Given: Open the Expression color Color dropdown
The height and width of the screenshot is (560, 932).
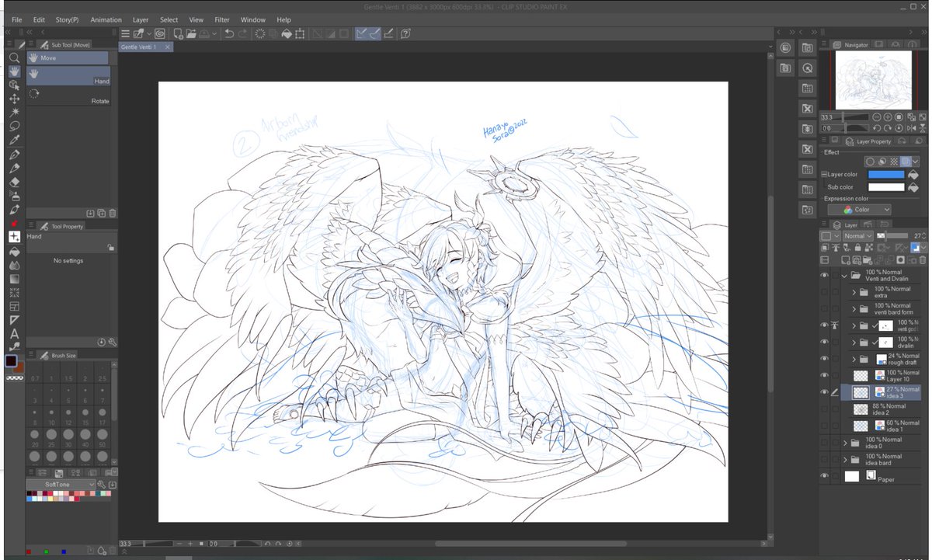Looking at the screenshot, I should click(859, 210).
